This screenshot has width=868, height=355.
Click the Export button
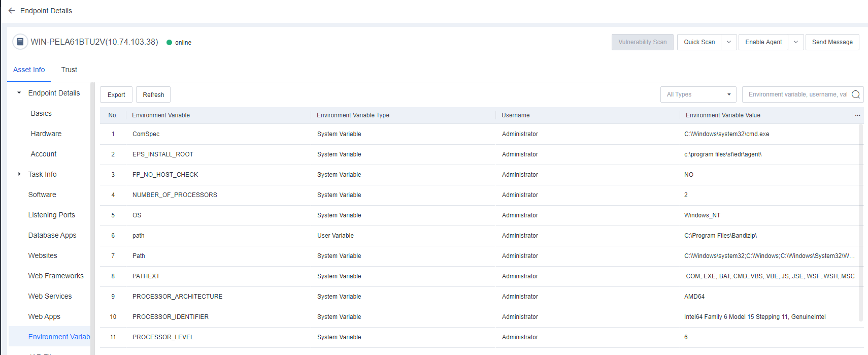tap(116, 95)
